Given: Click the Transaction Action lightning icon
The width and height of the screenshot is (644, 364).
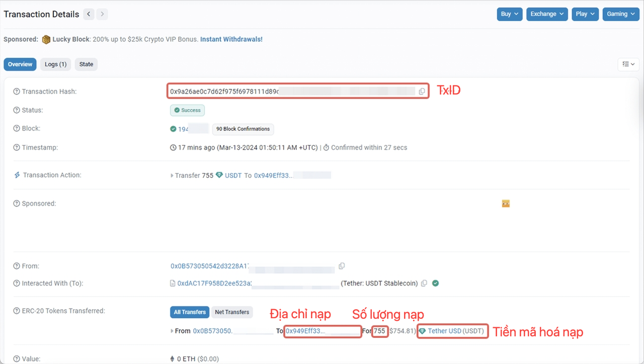Looking at the screenshot, I should pos(17,175).
